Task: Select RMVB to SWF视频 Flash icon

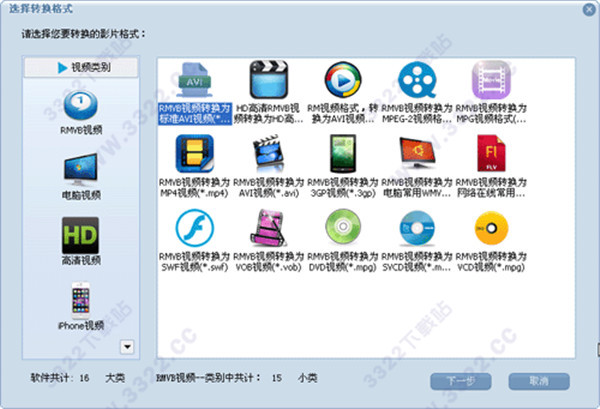Action: click(194, 228)
